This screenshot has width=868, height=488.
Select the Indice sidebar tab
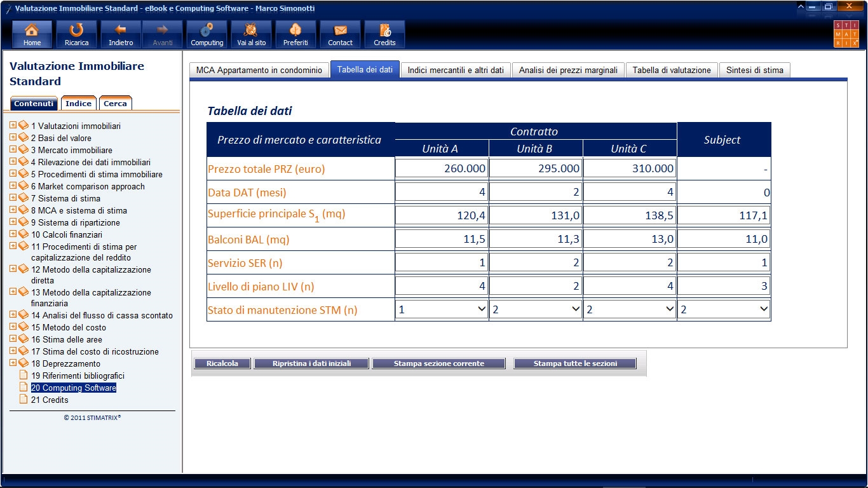tap(79, 104)
